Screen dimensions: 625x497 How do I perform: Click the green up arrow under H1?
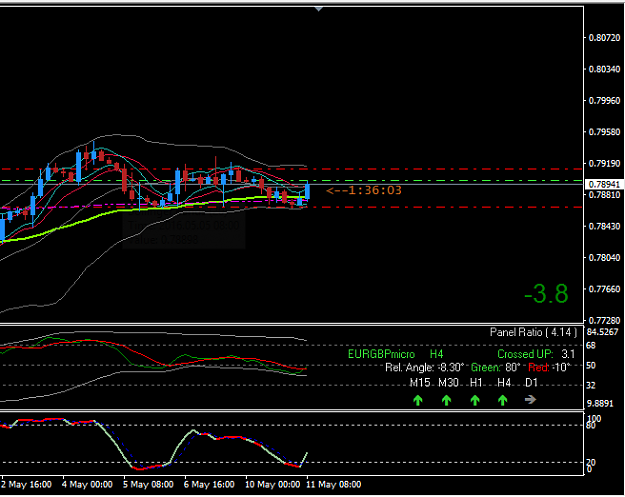(x=475, y=400)
